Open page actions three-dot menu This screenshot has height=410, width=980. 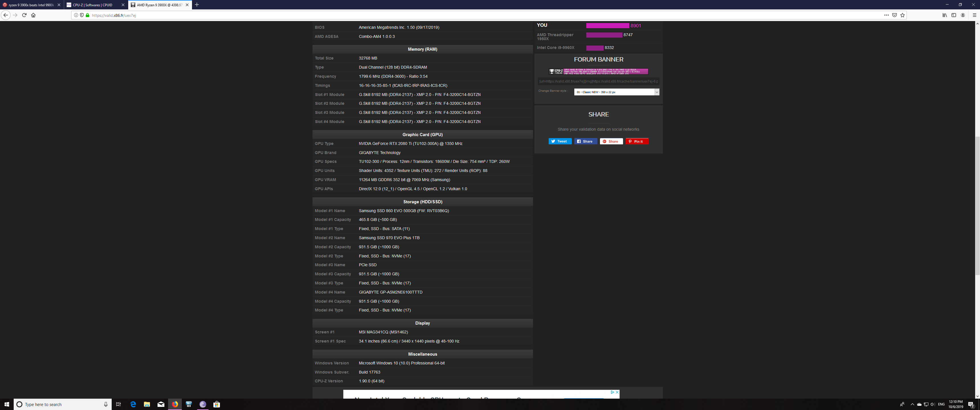click(x=886, y=15)
